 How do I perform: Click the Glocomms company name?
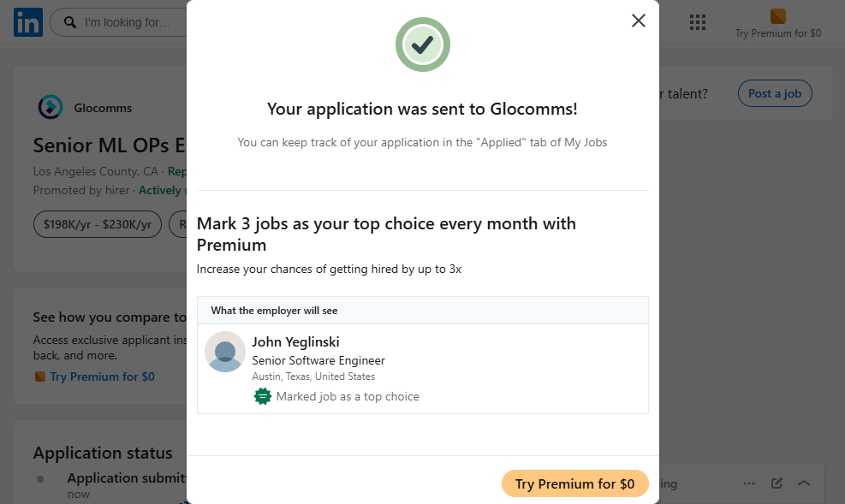(103, 109)
